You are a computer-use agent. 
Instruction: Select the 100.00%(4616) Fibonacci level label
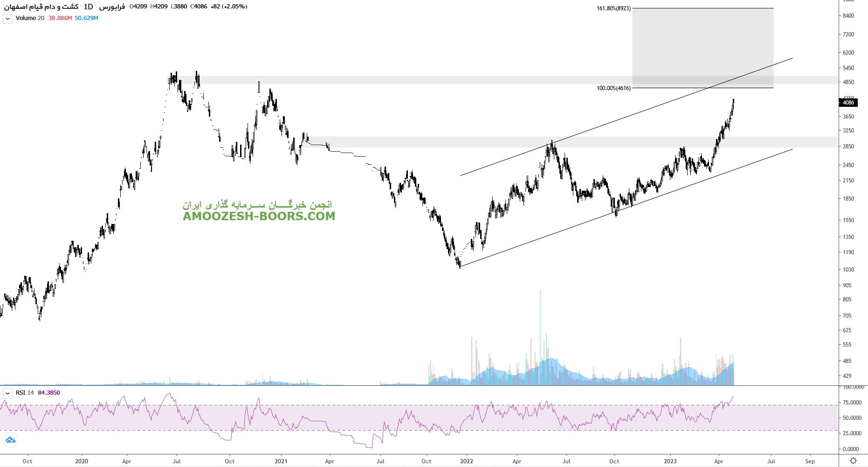[x=613, y=88]
